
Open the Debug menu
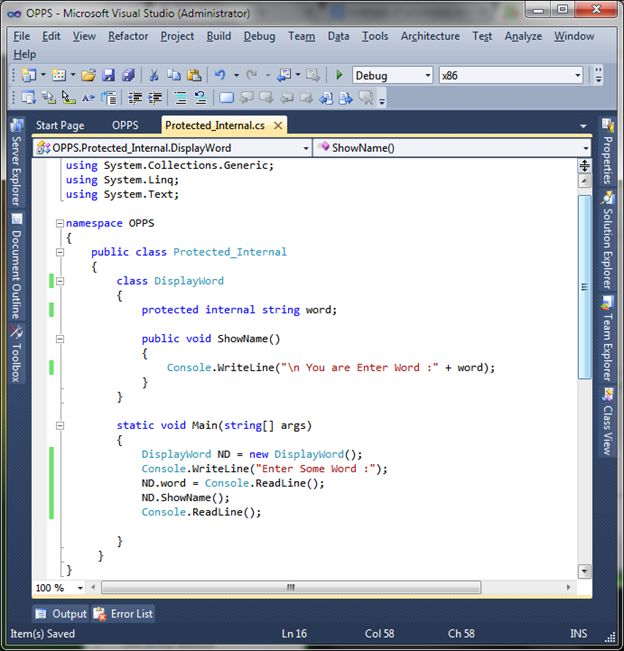(259, 36)
